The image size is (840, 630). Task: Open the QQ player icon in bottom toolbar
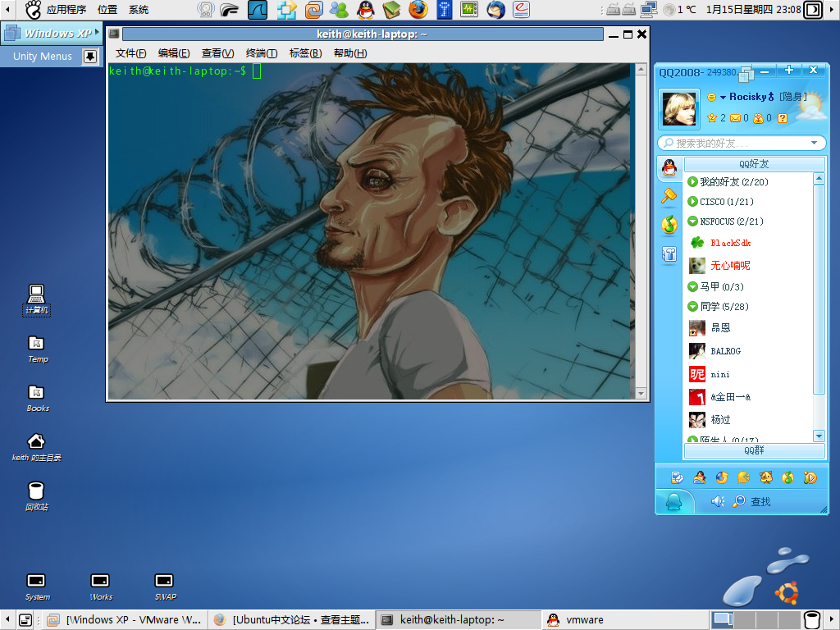coord(810,477)
